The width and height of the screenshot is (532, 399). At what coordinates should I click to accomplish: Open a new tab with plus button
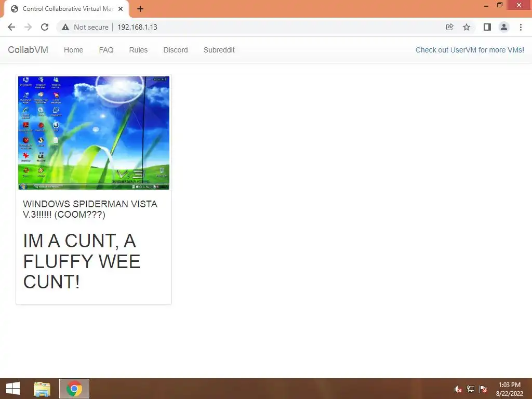point(140,9)
